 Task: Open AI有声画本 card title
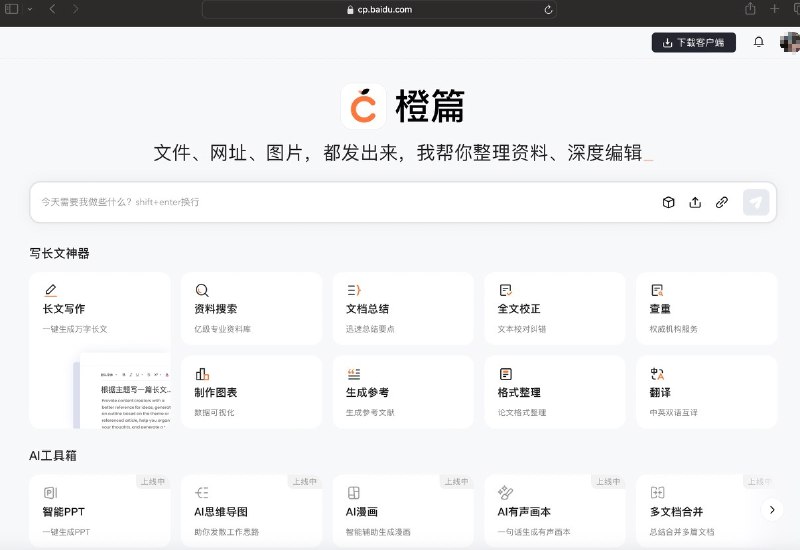[x=524, y=512]
